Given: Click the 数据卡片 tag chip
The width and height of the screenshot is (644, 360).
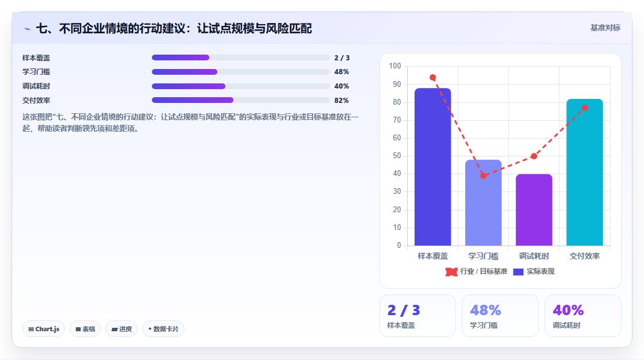Looking at the screenshot, I should tap(163, 329).
